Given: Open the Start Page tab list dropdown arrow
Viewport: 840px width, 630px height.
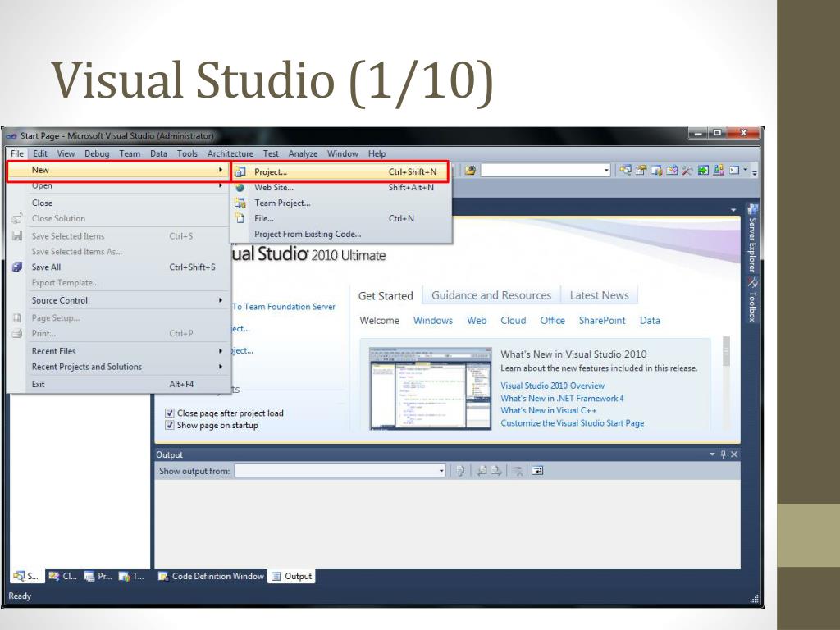Looking at the screenshot, I should pyautogui.click(x=733, y=211).
